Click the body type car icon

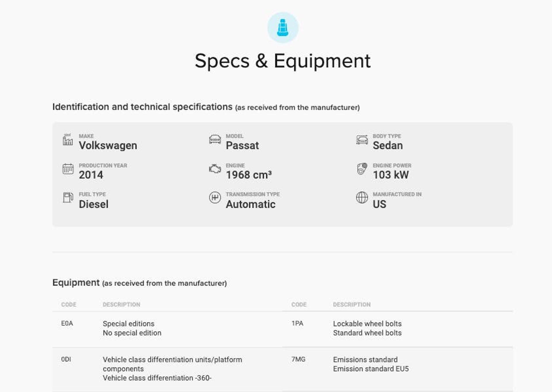[x=362, y=140]
